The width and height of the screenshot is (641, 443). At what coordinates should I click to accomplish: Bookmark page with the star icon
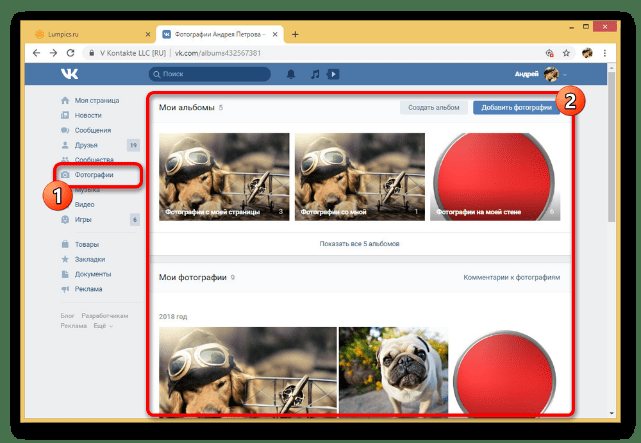tap(566, 53)
